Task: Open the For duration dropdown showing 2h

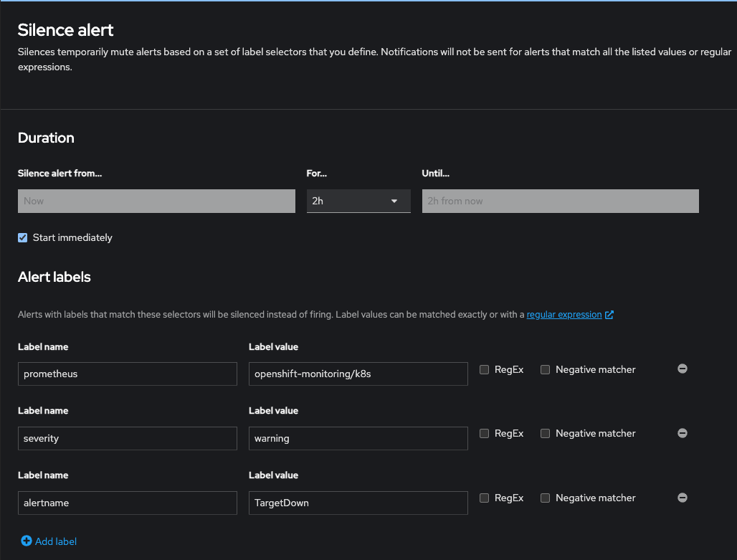Action: click(x=358, y=201)
